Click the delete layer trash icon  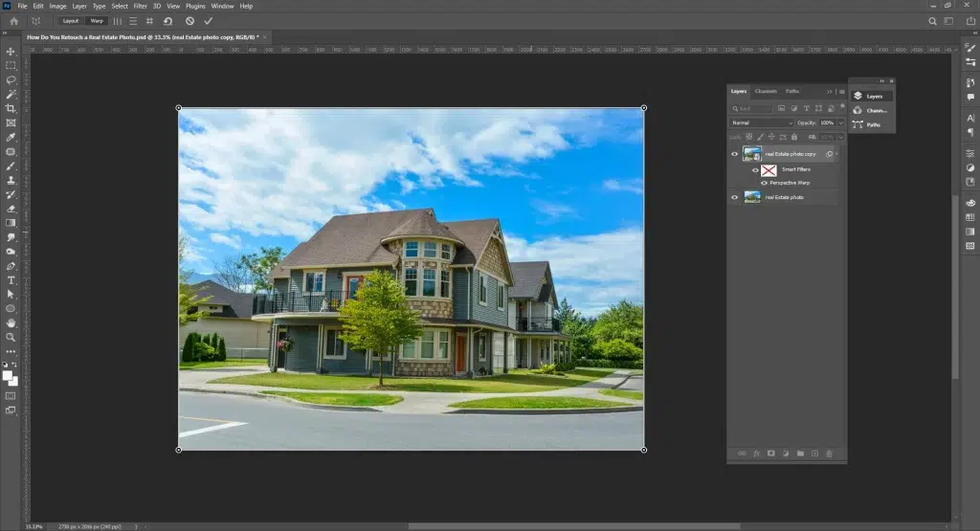pyautogui.click(x=830, y=454)
